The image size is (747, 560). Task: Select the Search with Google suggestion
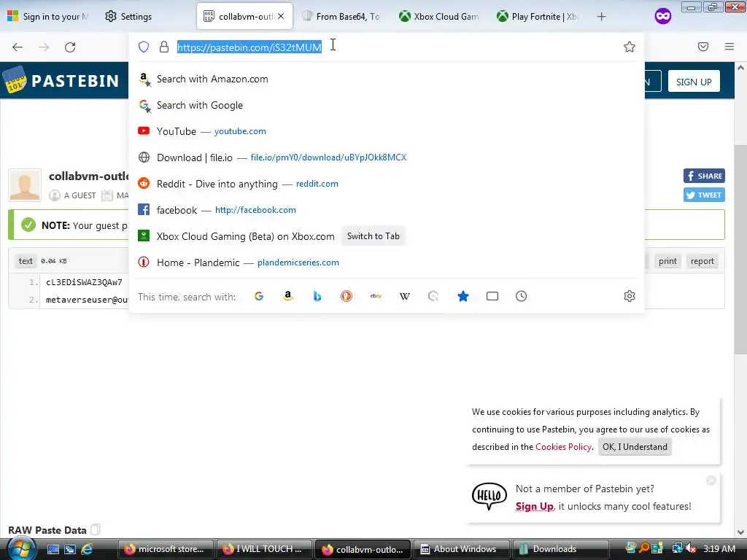[x=387, y=105]
